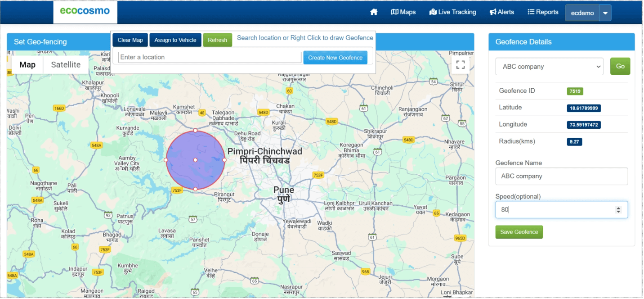Image resolution: width=644 pixels, height=299 pixels.
Task: Click Assign to Vehicle
Action: coord(175,40)
